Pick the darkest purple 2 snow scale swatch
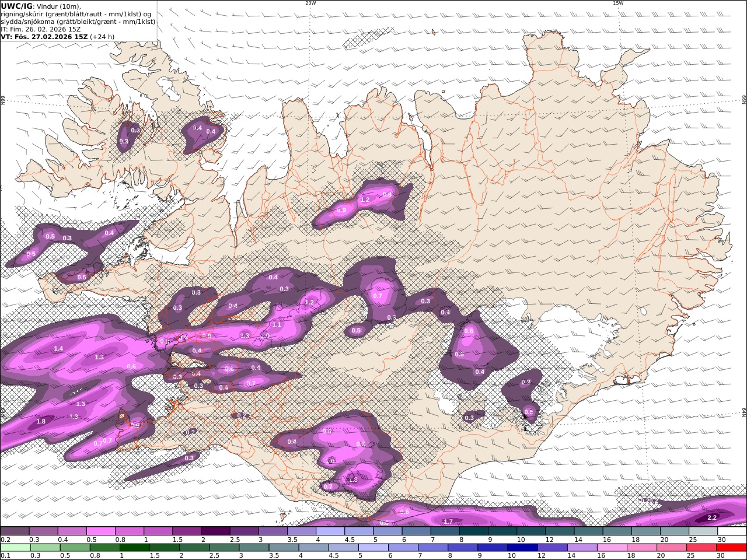The height and width of the screenshot is (560, 747). pos(215,531)
